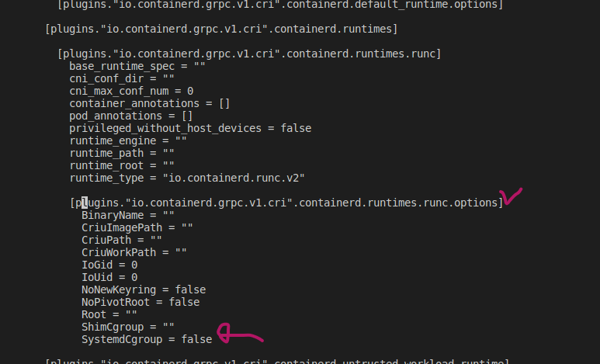
Task: Click the pink arrow near SystemdCgroup
Action: click(241, 335)
